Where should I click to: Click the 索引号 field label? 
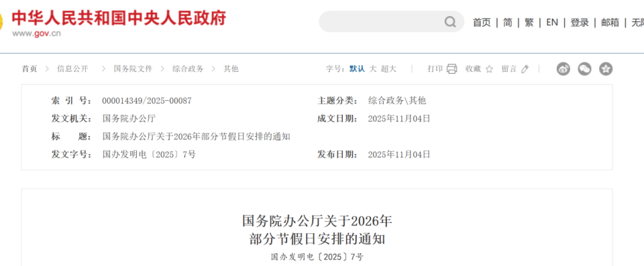tap(72, 101)
